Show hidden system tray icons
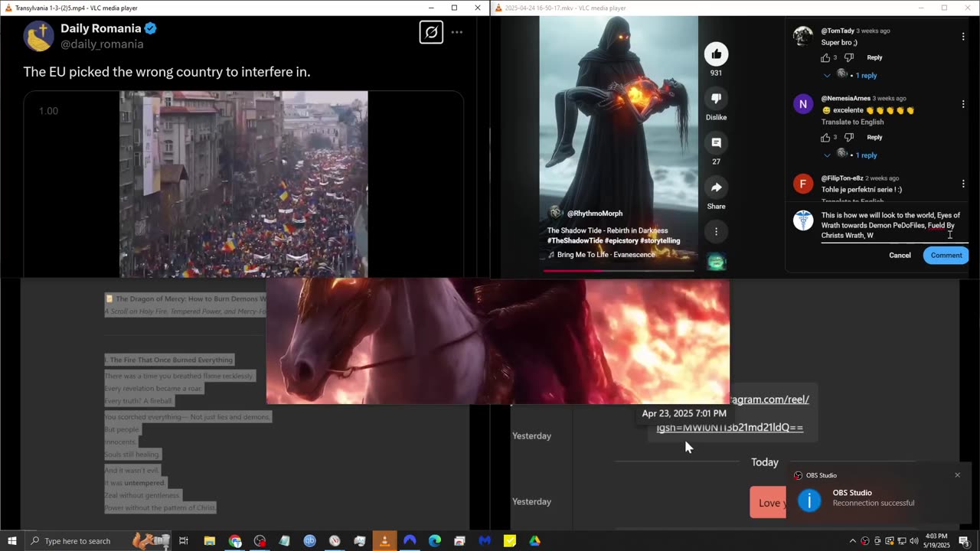The height and width of the screenshot is (551, 980). click(853, 541)
